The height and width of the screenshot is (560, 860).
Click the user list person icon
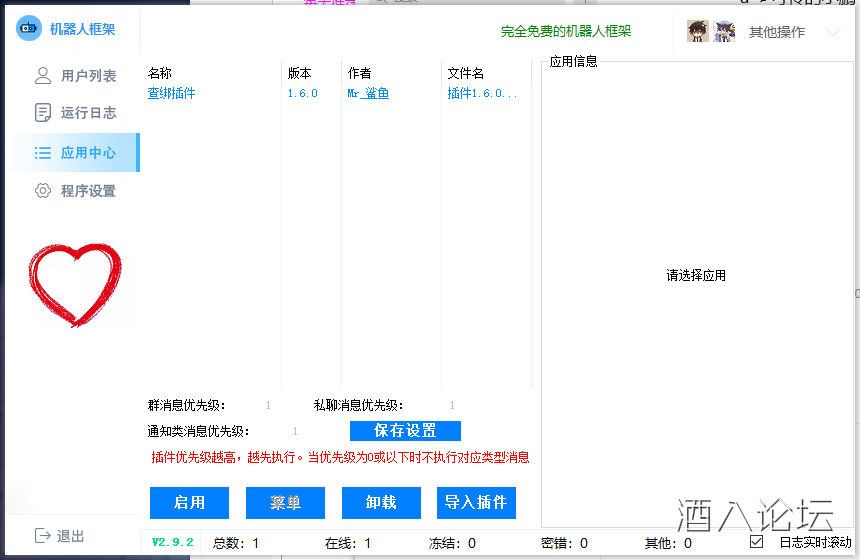(x=43, y=75)
